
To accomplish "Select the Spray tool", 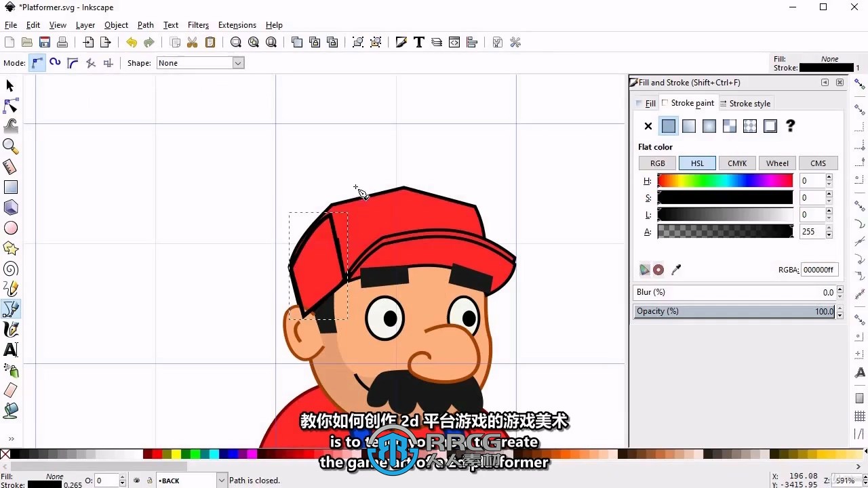I will pyautogui.click(x=10, y=370).
